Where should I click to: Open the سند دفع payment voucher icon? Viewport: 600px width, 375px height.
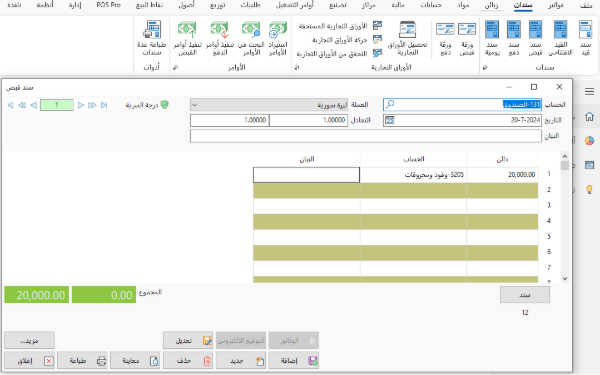tap(514, 38)
